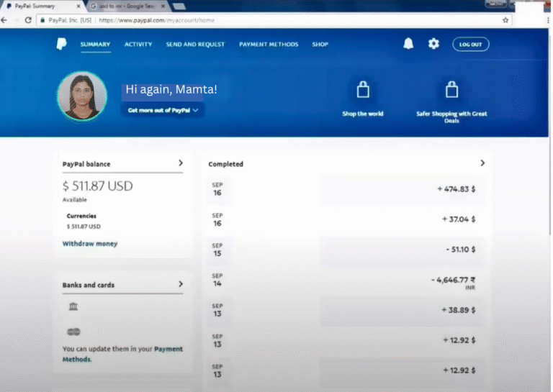Click the Completed heading

pos(225,164)
